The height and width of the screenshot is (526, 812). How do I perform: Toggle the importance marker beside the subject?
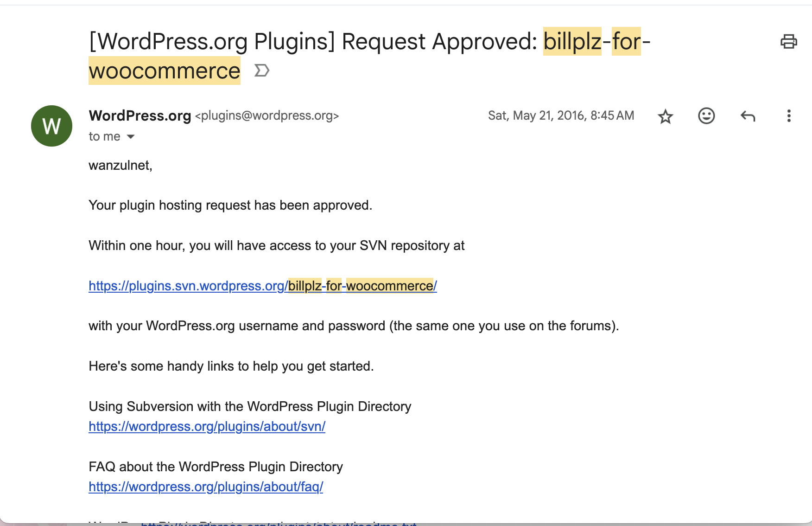(x=262, y=71)
